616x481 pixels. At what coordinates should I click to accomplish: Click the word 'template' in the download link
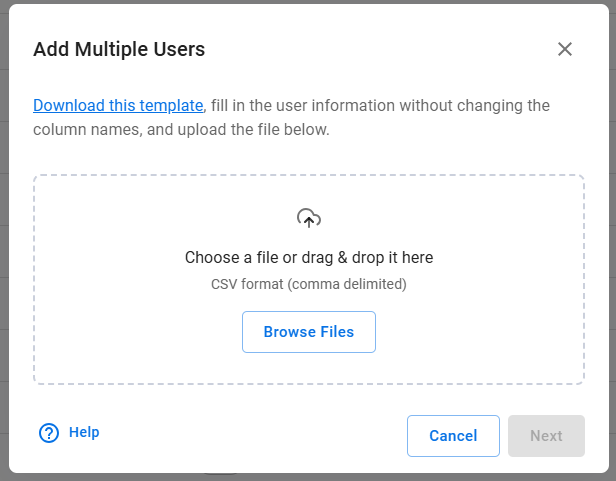[x=171, y=105]
